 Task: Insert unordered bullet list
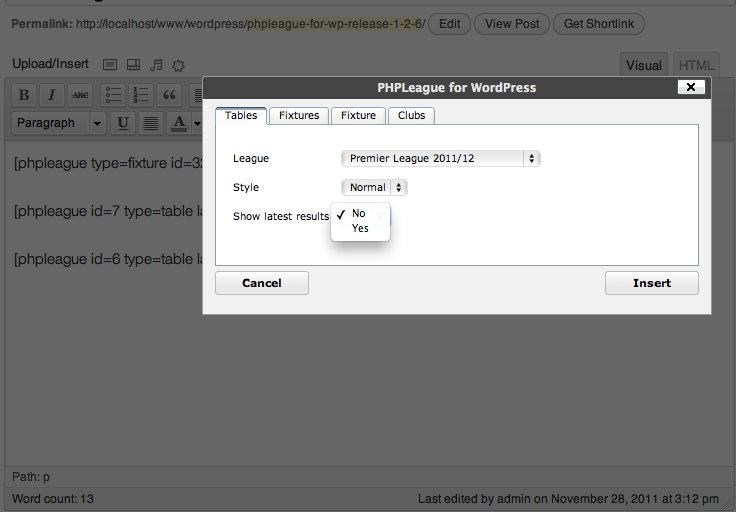113,95
